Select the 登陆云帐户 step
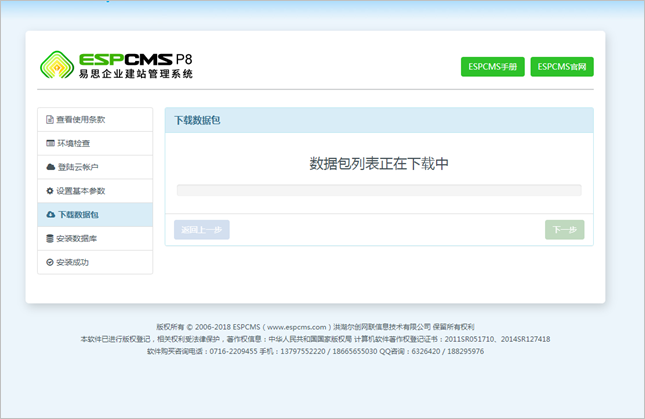 (95, 167)
